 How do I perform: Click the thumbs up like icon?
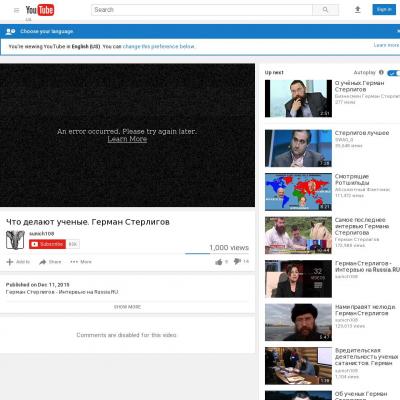(219, 262)
